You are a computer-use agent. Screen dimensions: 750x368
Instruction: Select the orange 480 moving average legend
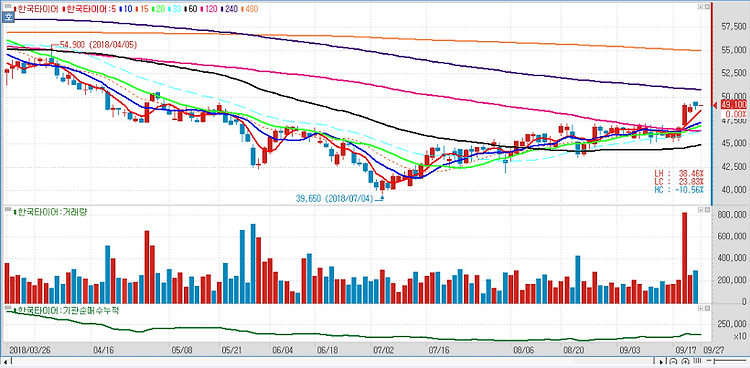249,9
